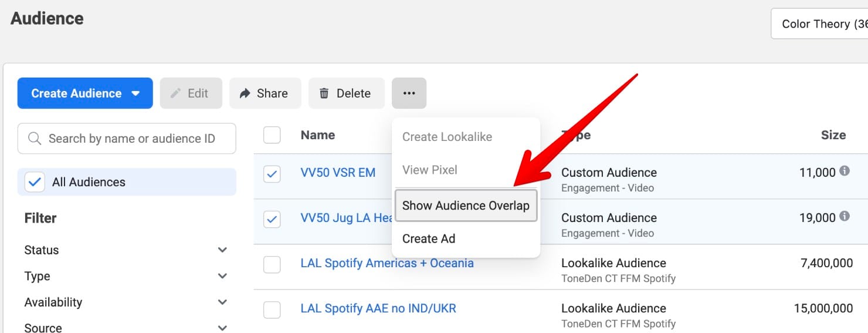Open the VV50 VSR EM audience link
868x333 pixels.
(x=338, y=173)
